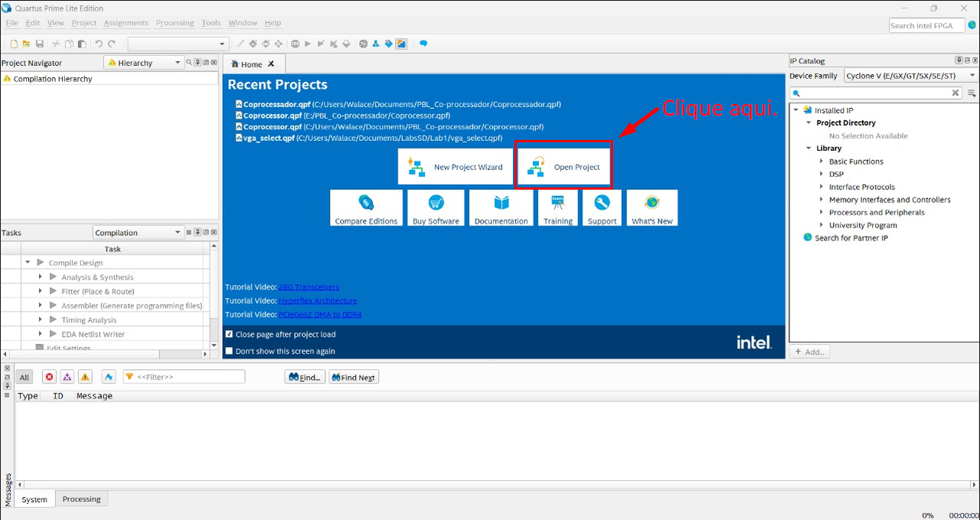Screen dimensions: 980x520
Task: Click the Save toolbar icon
Action: (x=39, y=44)
